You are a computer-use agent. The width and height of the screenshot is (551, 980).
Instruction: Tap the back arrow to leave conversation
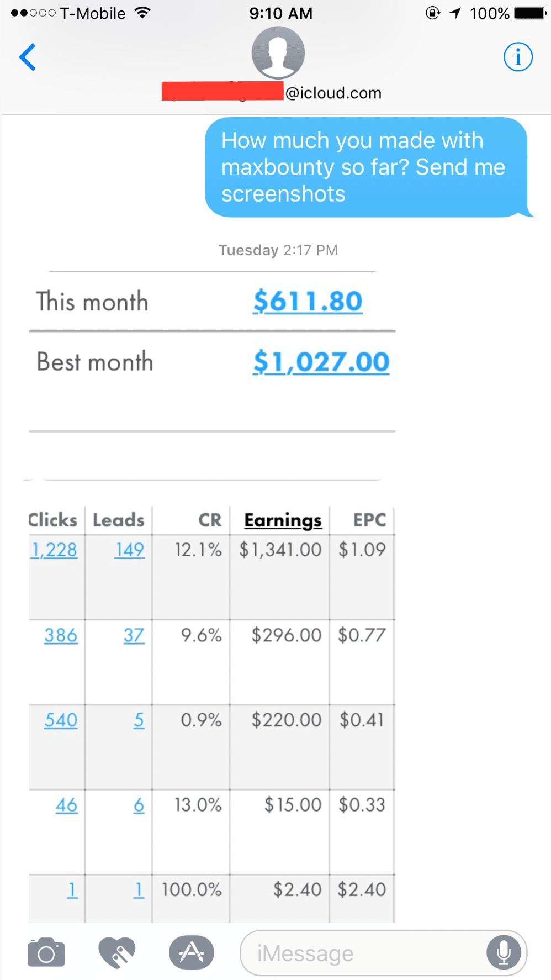tap(28, 57)
